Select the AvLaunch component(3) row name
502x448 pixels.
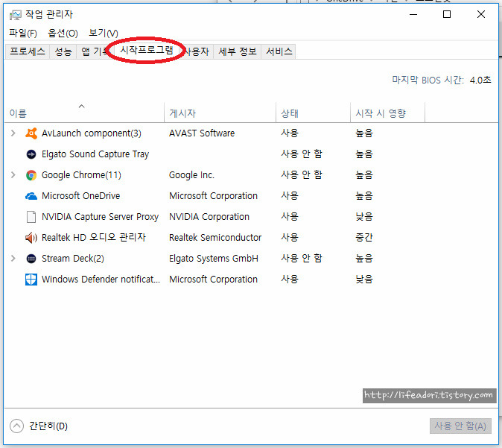[92, 133]
